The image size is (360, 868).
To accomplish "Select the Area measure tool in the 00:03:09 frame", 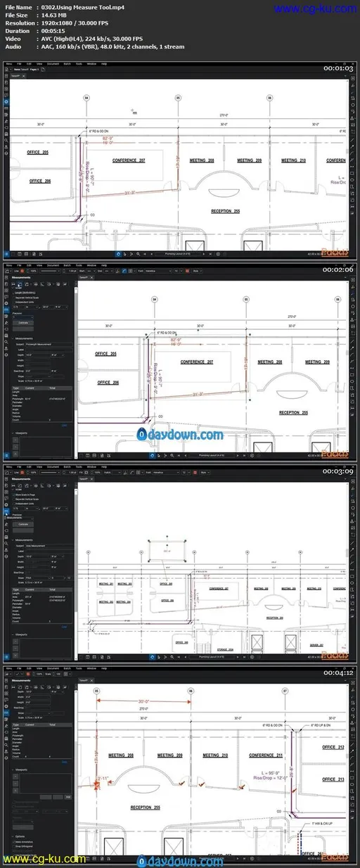I will (x=20, y=485).
